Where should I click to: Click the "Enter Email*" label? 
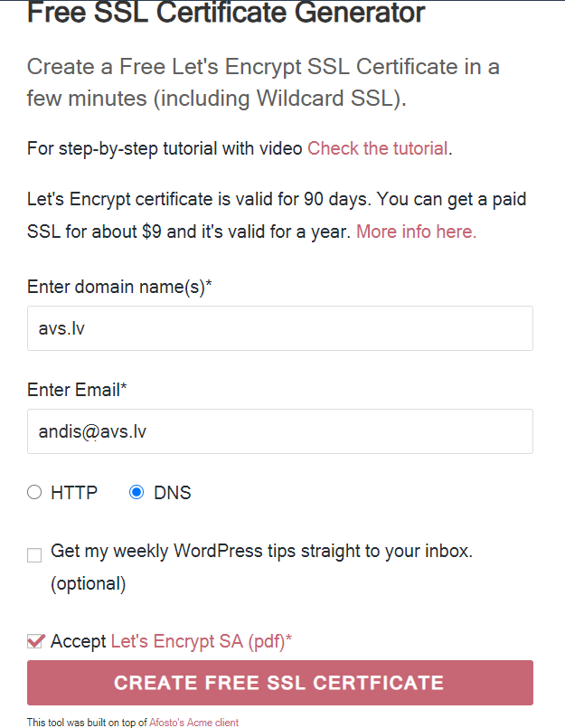tap(77, 391)
